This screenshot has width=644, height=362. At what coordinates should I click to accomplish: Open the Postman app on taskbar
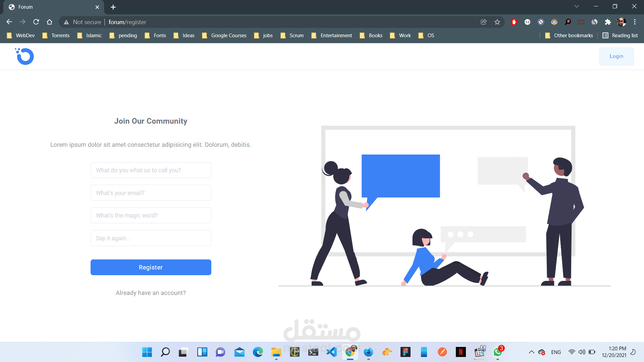(442, 352)
